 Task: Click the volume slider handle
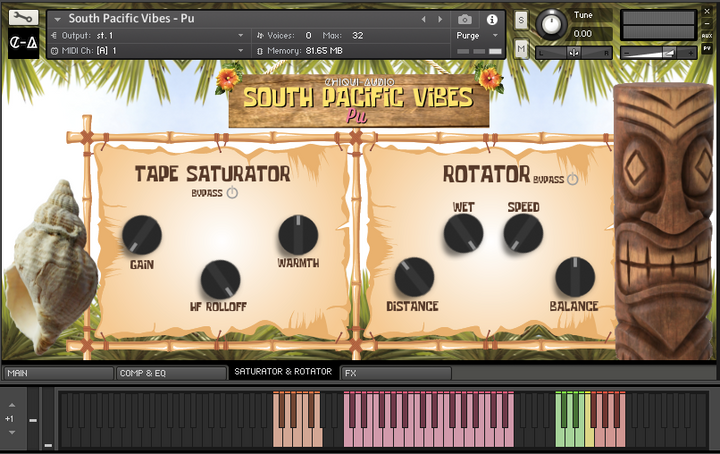click(x=669, y=53)
